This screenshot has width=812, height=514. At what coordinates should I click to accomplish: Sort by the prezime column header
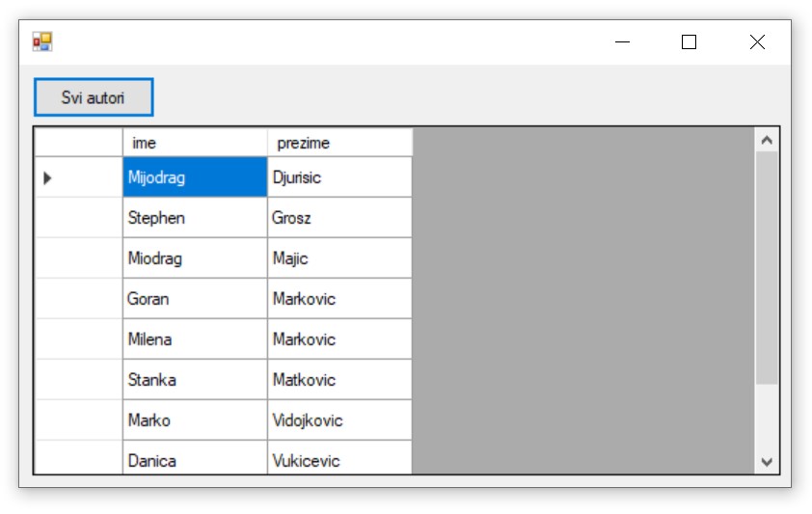point(339,143)
